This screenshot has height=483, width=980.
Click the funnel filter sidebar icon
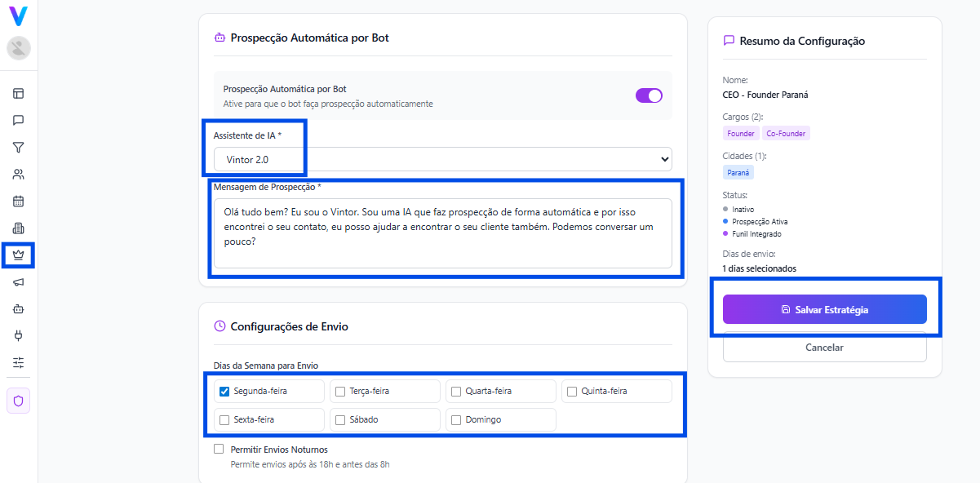click(18, 148)
